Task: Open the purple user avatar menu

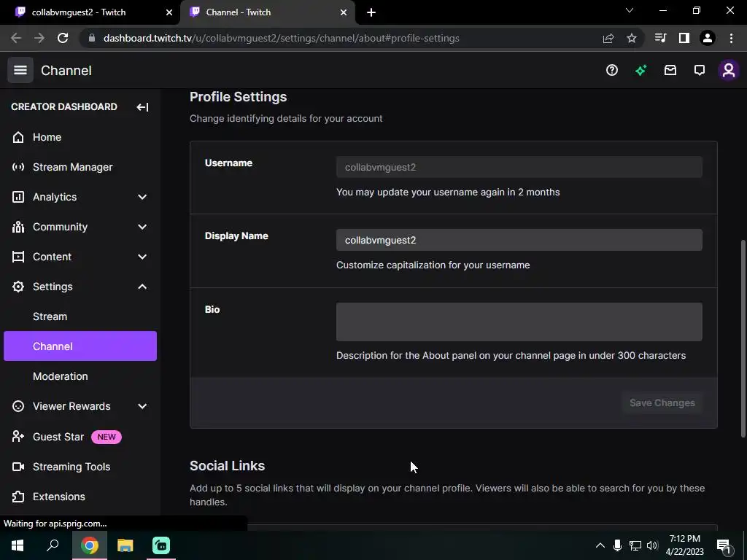Action: coord(729,71)
